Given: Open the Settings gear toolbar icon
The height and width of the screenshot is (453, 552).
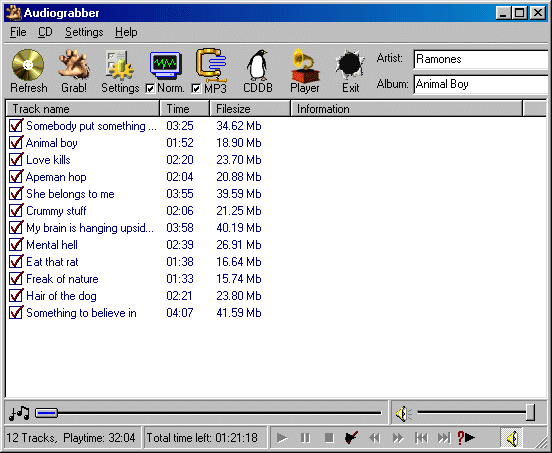Looking at the screenshot, I should (x=120, y=65).
